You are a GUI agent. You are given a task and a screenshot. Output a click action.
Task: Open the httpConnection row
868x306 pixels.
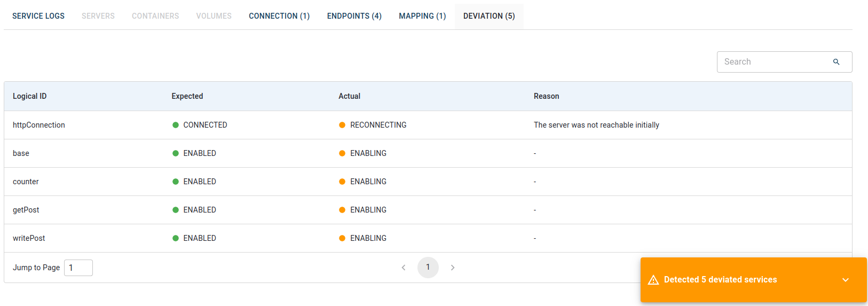point(39,125)
